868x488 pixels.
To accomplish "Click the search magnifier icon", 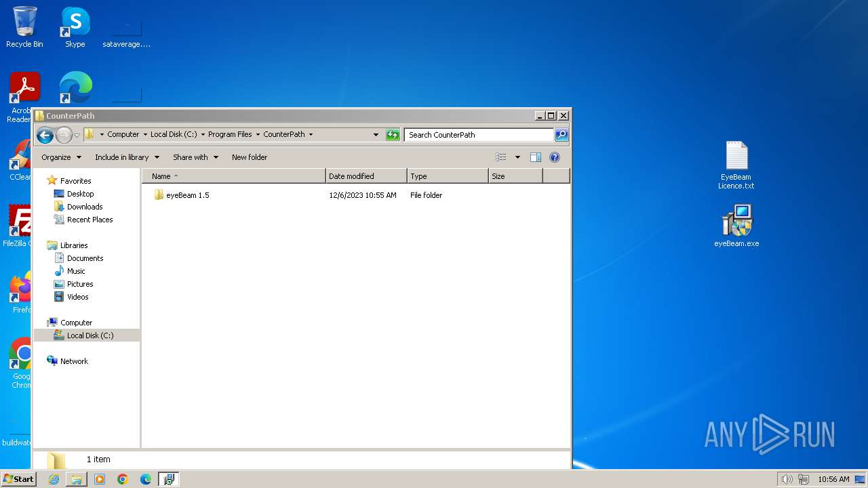I will pyautogui.click(x=561, y=135).
